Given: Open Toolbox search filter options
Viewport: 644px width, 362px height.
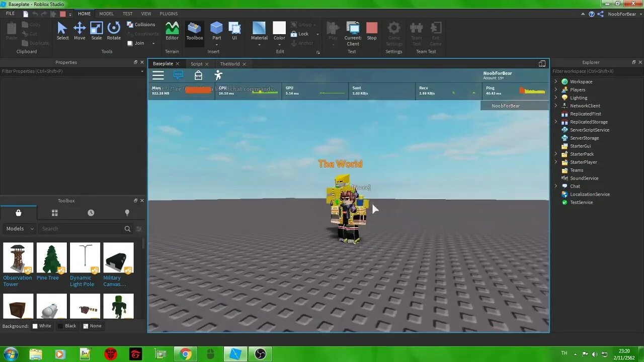Looking at the screenshot, I should tap(139, 229).
